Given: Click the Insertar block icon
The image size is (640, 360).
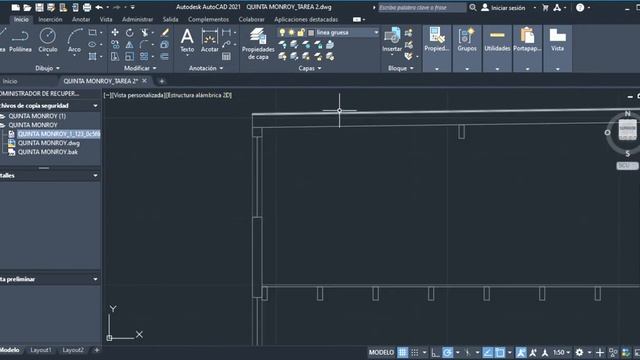Looking at the screenshot, I should pyautogui.click(x=392, y=40).
